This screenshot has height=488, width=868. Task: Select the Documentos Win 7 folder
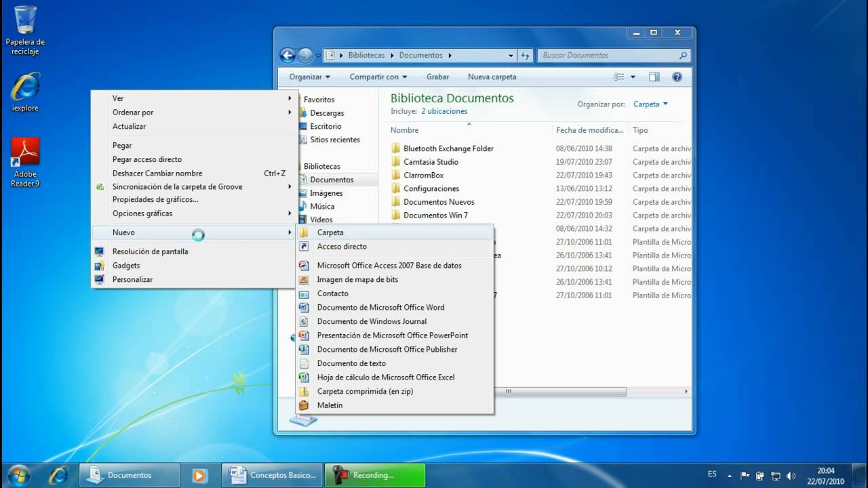pos(435,216)
